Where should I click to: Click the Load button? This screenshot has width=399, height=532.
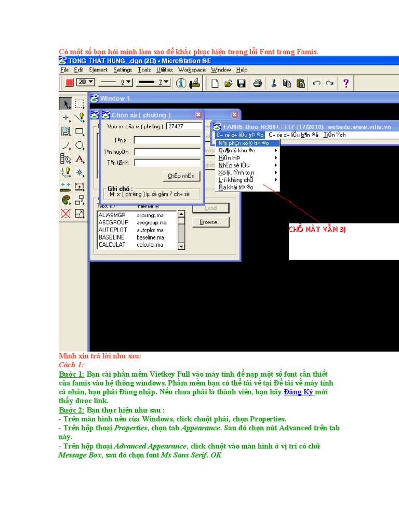tap(210, 208)
